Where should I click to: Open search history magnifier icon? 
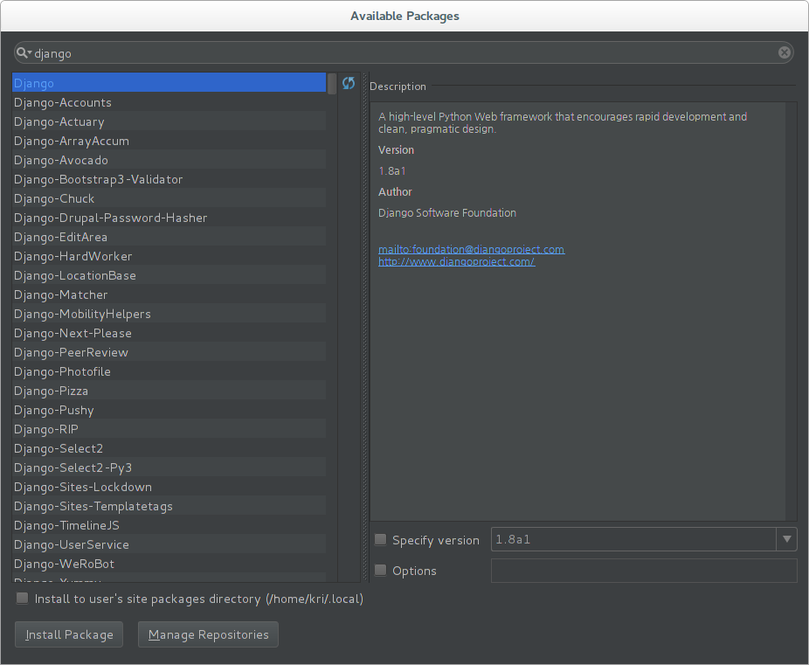pyautogui.click(x=23, y=53)
